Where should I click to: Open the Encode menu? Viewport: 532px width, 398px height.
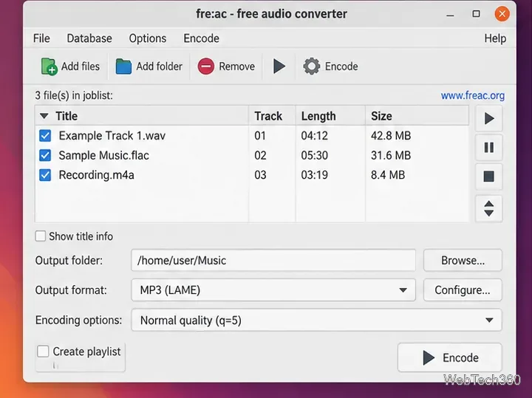(x=201, y=38)
